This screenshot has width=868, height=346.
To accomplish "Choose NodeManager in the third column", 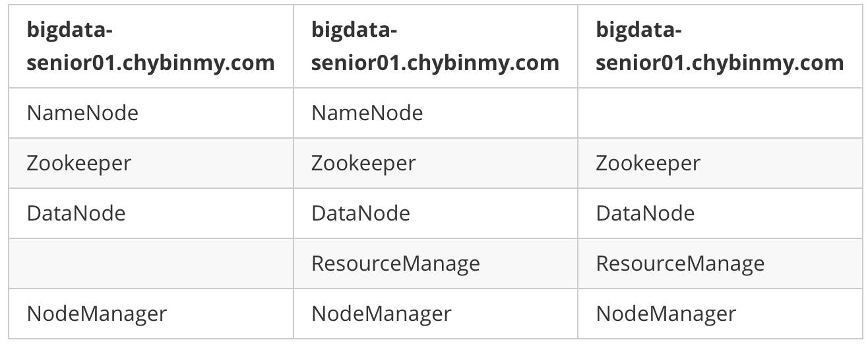I will click(x=666, y=314).
